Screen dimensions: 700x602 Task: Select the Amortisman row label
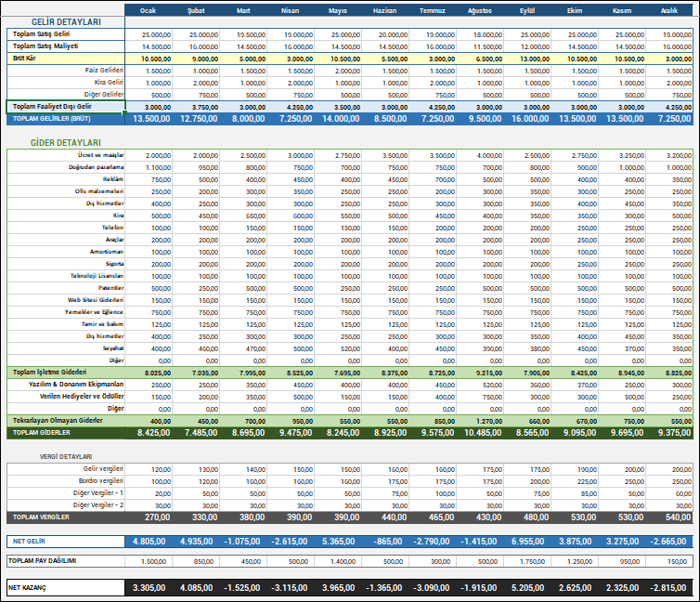107,252
